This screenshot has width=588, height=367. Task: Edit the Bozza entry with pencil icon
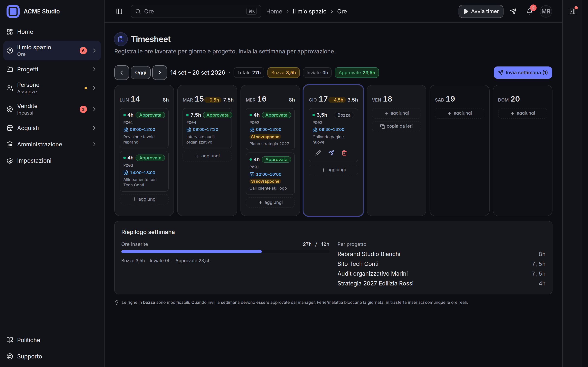click(x=318, y=153)
